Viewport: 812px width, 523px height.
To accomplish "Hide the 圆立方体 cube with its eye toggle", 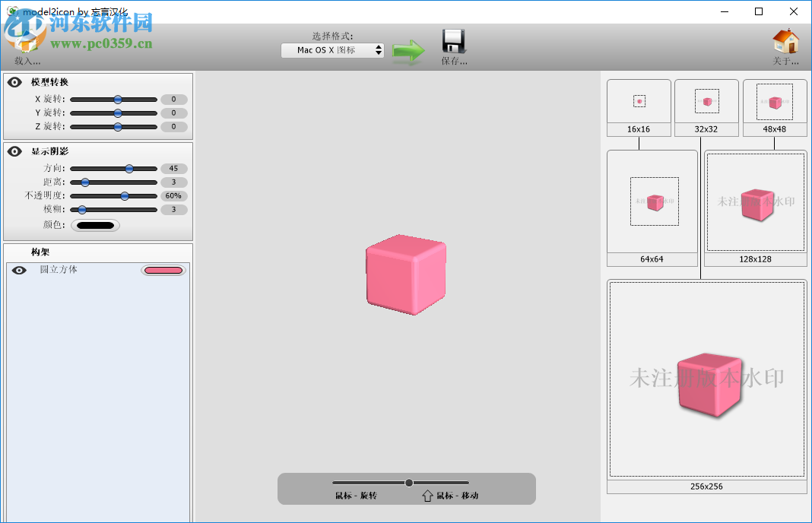I will pyautogui.click(x=18, y=270).
